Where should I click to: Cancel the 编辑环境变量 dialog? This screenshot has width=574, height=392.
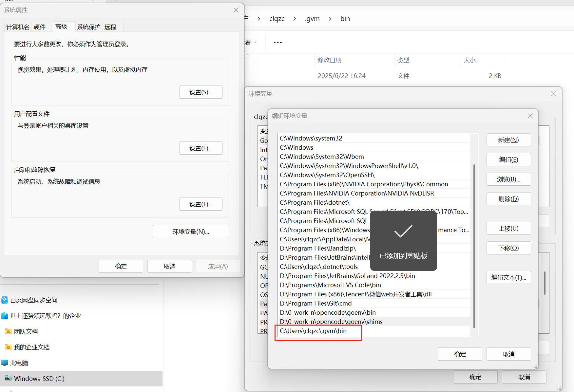point(508,354)
